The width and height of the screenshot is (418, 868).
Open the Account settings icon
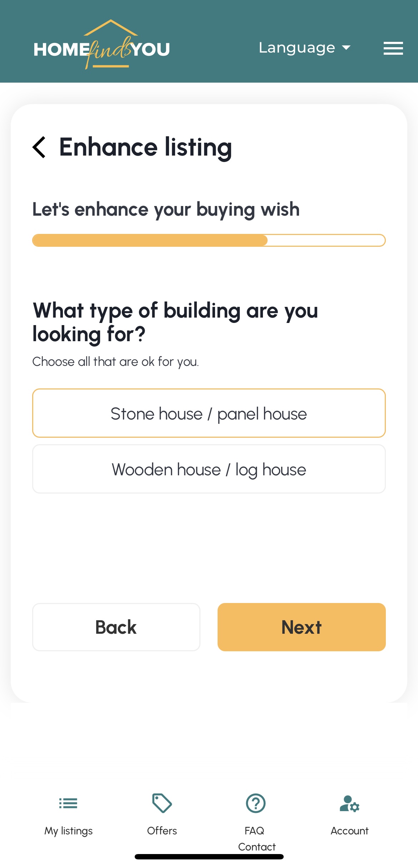(x=349, y=804)
